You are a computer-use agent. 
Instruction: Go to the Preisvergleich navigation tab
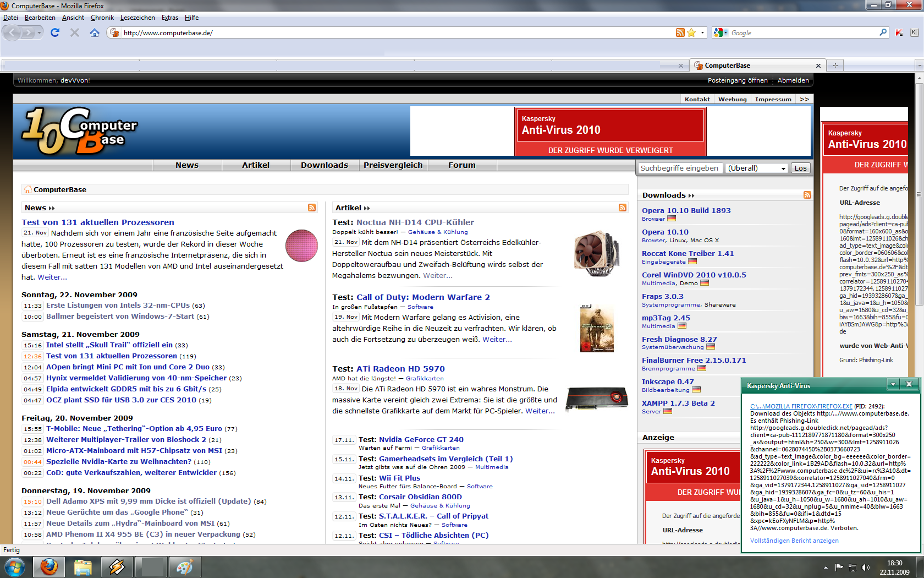coord(393,165)
